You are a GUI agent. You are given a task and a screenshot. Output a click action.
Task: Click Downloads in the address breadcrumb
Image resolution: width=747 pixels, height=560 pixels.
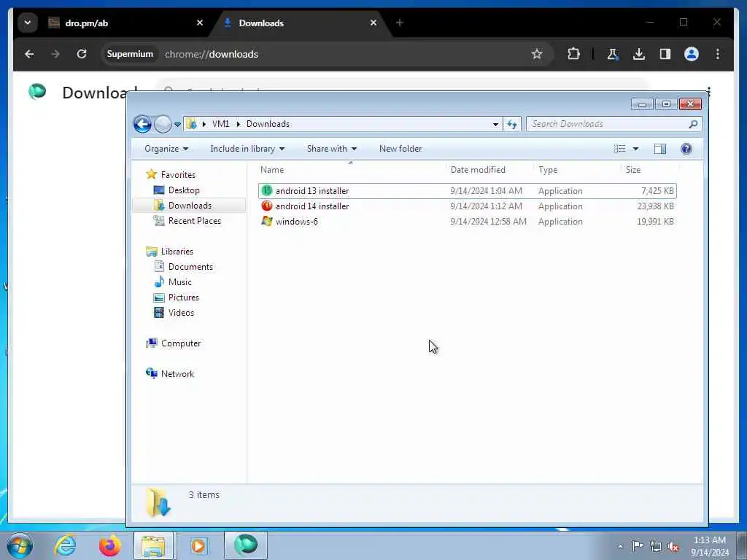pyautogui.click(x=268, y=124)
